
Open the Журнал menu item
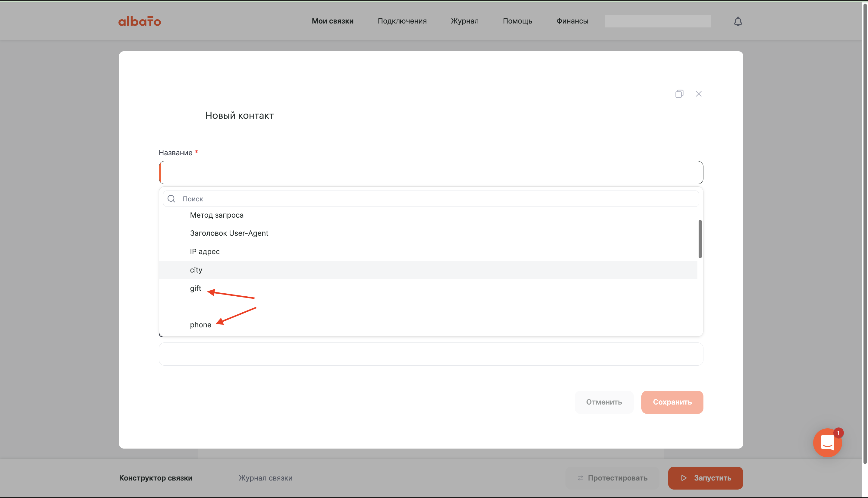[x=465, y=21]
